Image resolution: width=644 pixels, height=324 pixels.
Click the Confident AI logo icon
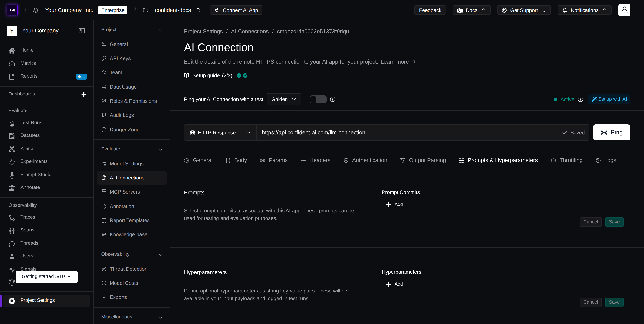pyautogui.click(x=12, y=10)
